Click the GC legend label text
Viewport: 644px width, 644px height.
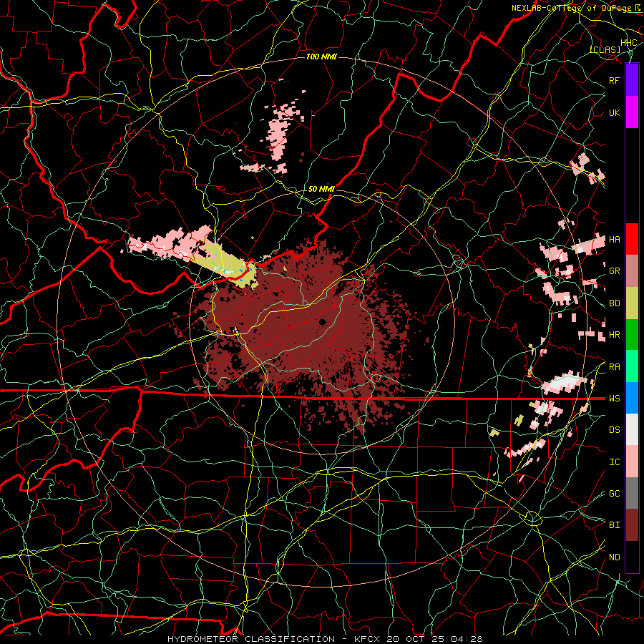614,494
